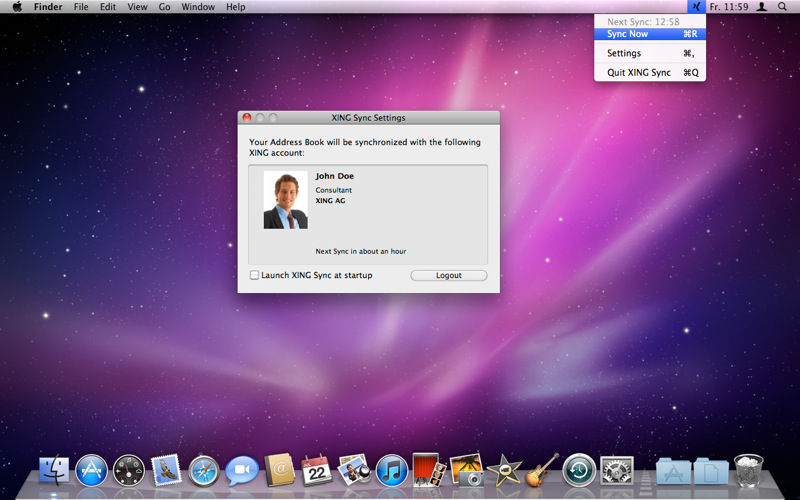
Task: Open the Applications folder stack in Dock
Action: [x=673, y=470]
